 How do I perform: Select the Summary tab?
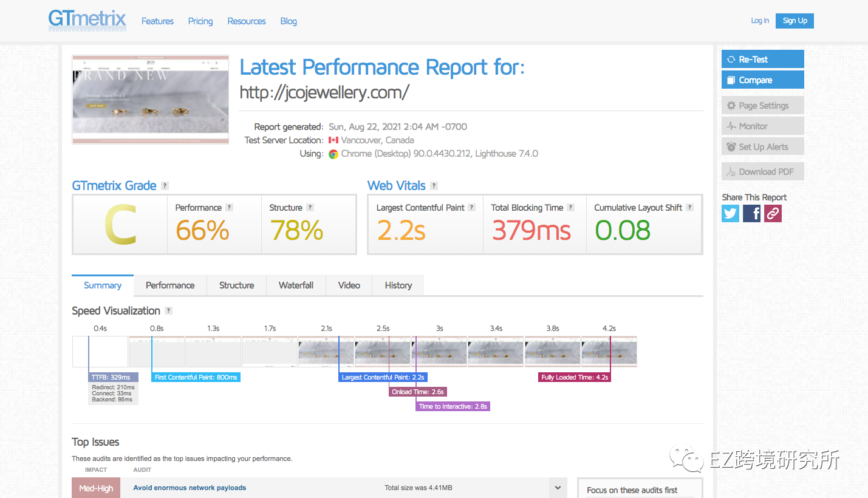pyautogui.click(x=103, y=285)
